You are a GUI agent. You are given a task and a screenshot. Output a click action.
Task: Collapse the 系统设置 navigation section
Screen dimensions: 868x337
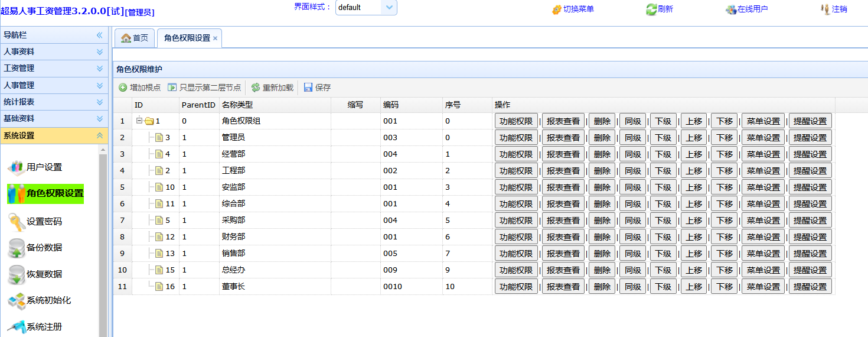click(x=54, y=135)
